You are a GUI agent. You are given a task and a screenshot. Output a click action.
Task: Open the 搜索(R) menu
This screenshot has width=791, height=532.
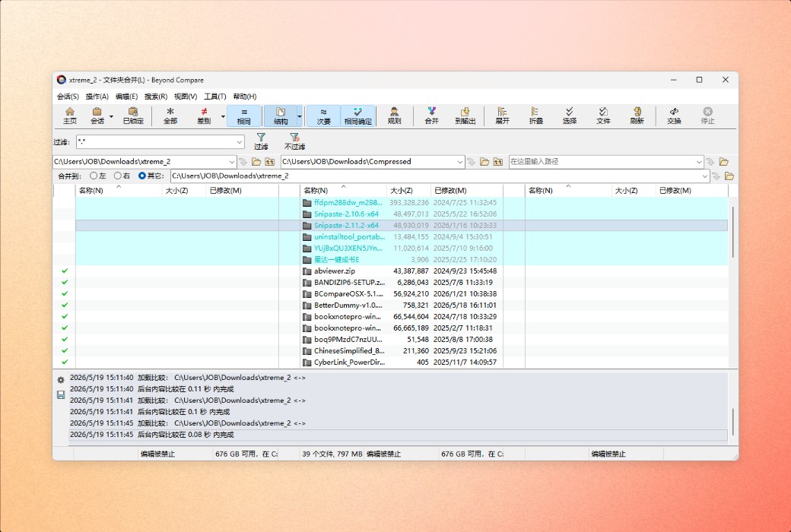point(155,97)
